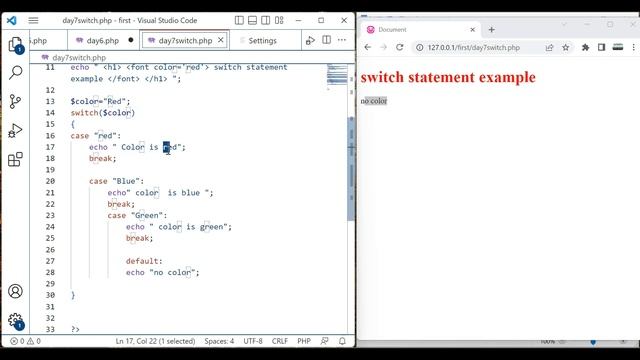640x360 pixels.
Task: Change the Spaces: 4 indentation setting
Action: [219, 341]
